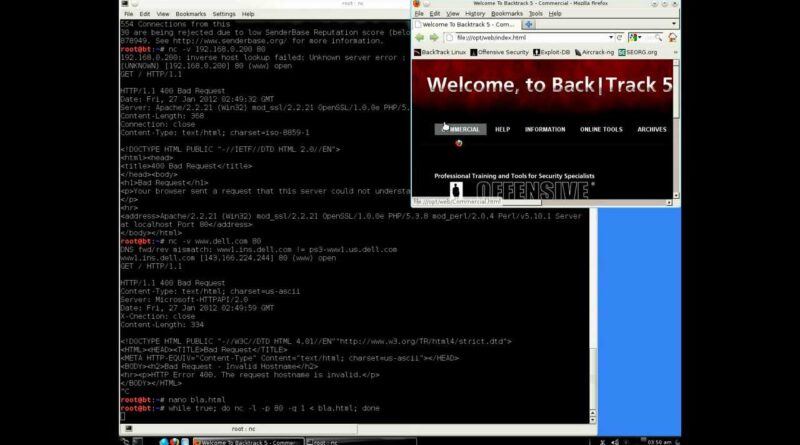Screen dimensions: 800x445
Task: Click ARCHIVES nav link on webpage
Action: (x=652, y=130)
